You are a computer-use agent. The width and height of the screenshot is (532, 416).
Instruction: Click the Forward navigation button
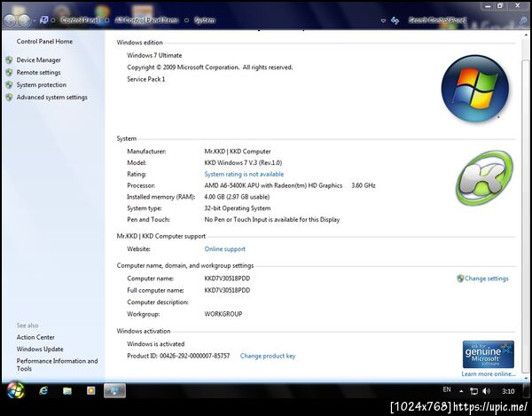tap(24, 20)
